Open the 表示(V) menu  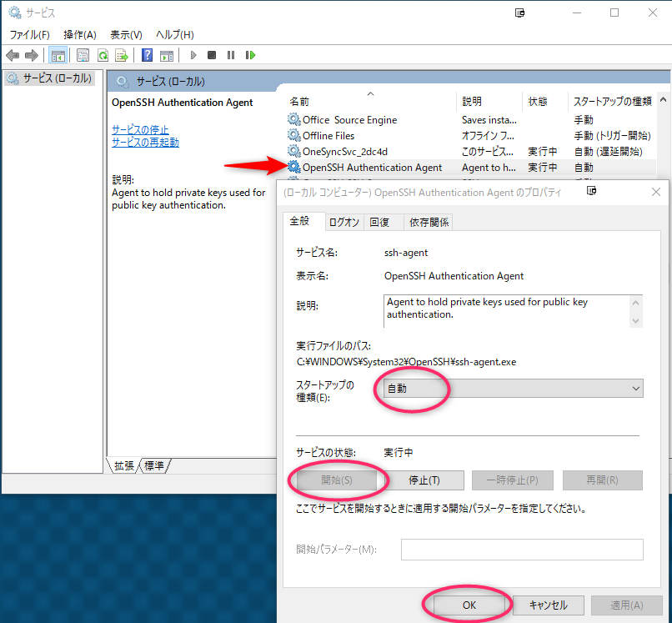point(126,35)
